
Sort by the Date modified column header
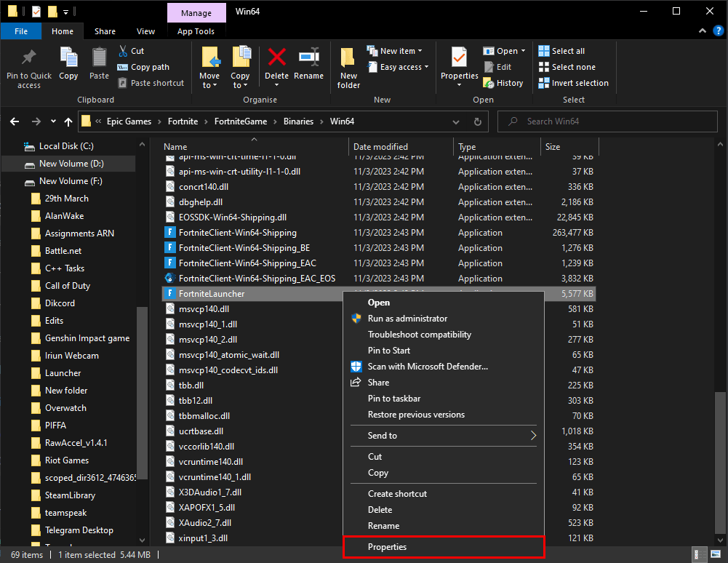[x=401, y=146]
